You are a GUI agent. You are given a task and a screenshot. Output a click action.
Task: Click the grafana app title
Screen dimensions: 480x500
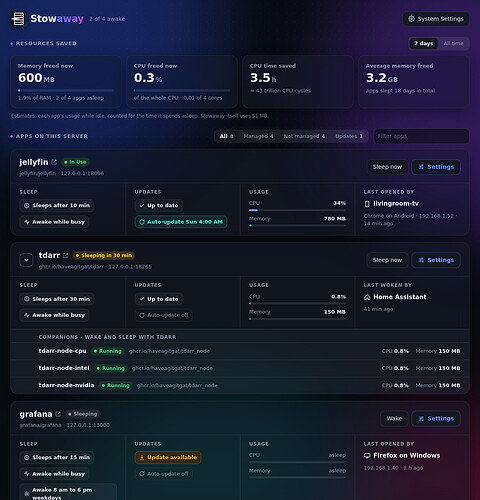click(x=36, y=414)
